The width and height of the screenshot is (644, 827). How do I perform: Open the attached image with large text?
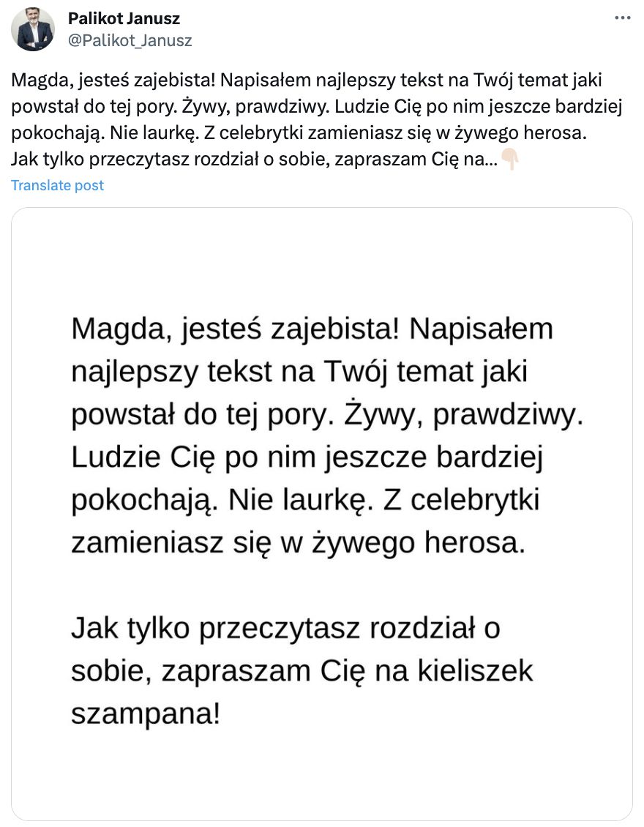pyautogui.click(x=322, y=514)
